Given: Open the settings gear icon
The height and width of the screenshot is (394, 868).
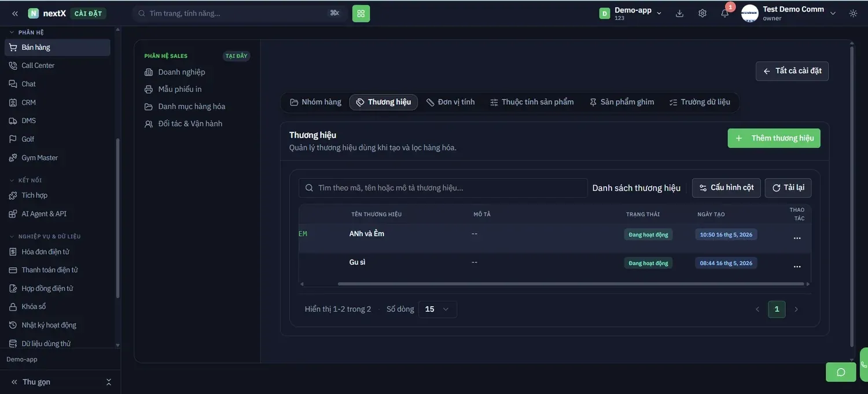Looking at the screenshot, I should (703, 13).
